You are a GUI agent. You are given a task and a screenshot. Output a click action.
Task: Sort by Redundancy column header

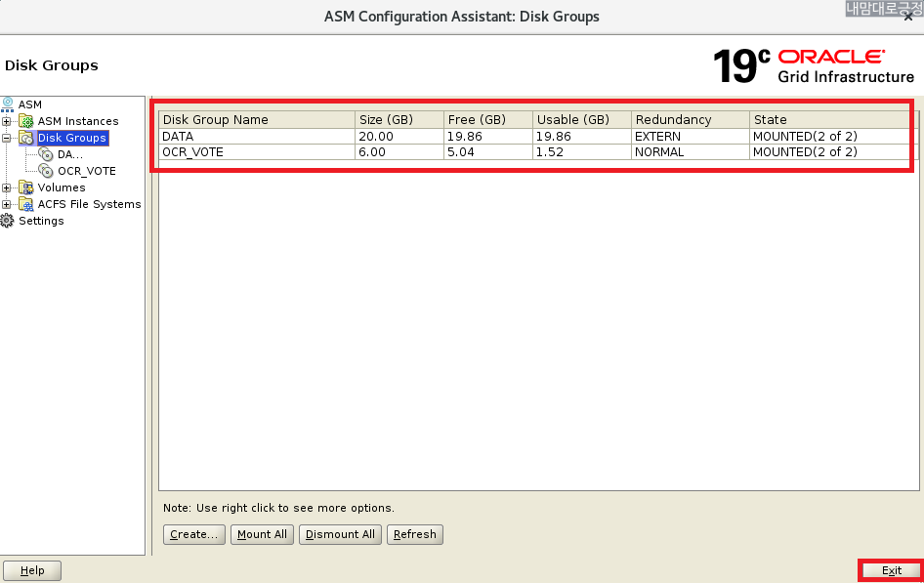point(690,119)
